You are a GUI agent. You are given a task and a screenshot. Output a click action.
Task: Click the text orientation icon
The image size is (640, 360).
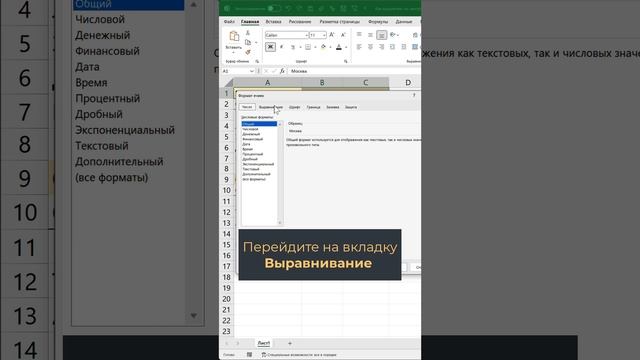393,35
